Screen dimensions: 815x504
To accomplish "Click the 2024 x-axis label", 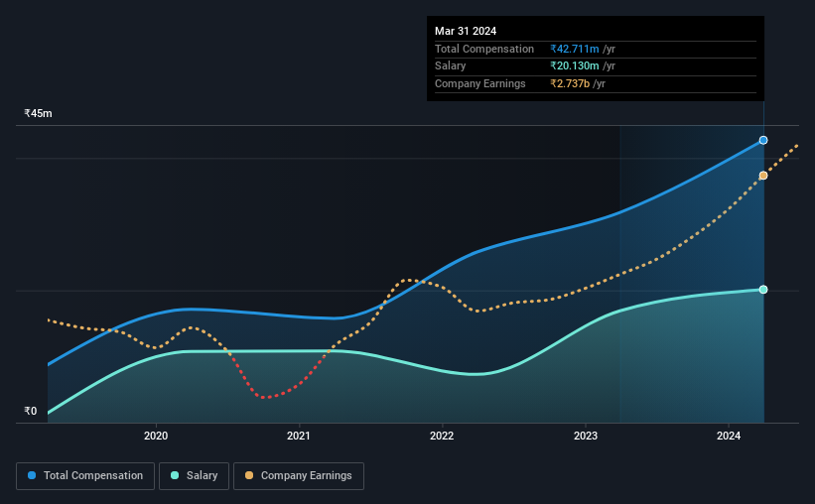I will pos(729,436).
